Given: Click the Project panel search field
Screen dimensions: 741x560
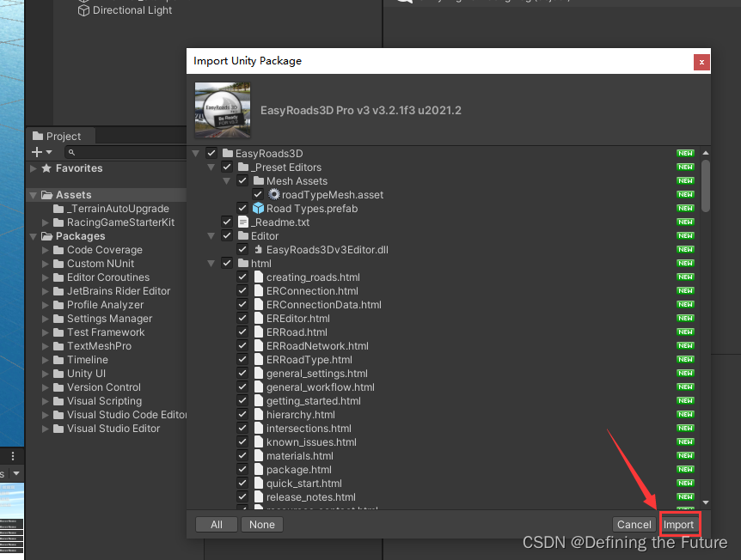Looking at the screenshot, I should [126, 152].
